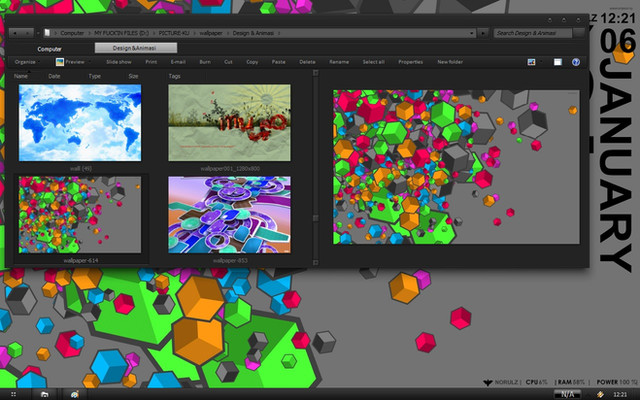Click the file name wallpaper-853

[x=230, y=260]
